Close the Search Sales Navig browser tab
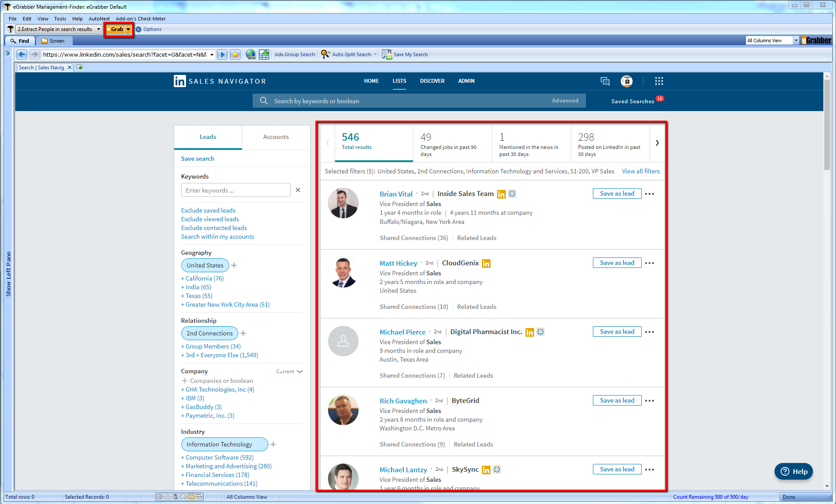The width and height of the screenshot is (836, 504). coord(70,68)
